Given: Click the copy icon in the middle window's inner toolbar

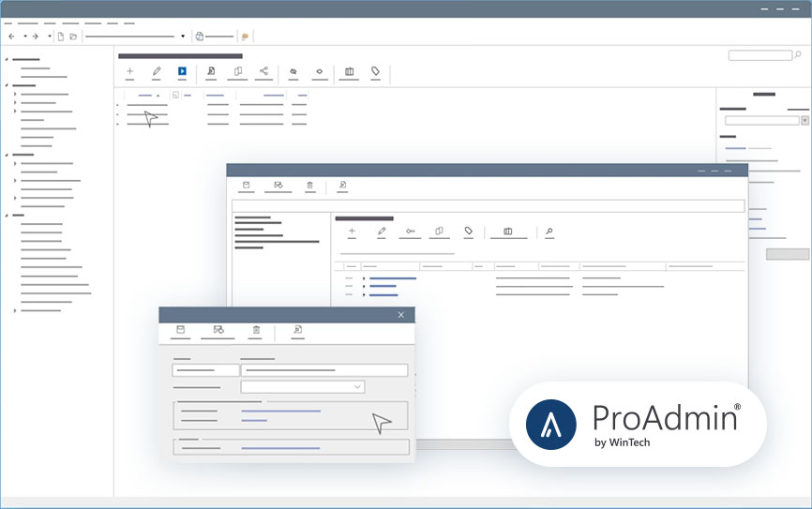Looking at the screenshot, I should point(439,231).
